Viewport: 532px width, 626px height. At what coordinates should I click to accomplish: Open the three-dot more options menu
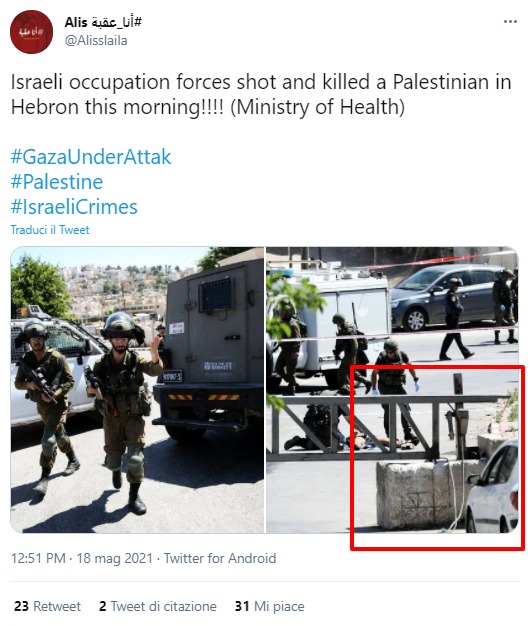click(x=510, y=22)
